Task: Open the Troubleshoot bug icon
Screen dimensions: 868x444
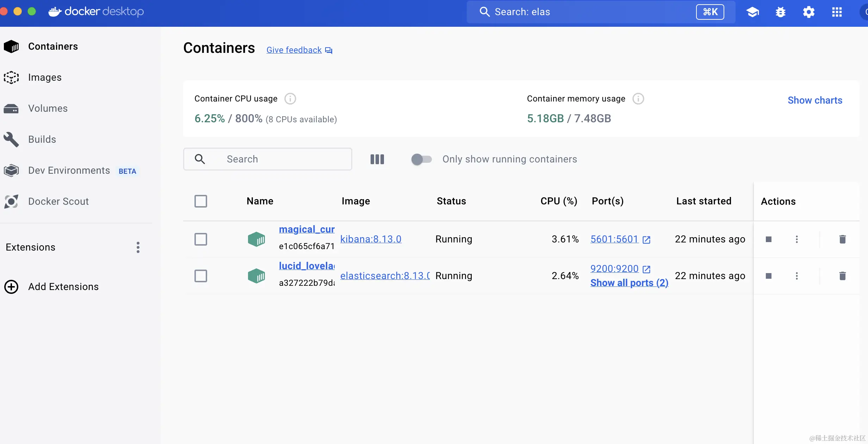Action: tap(780, 12)
